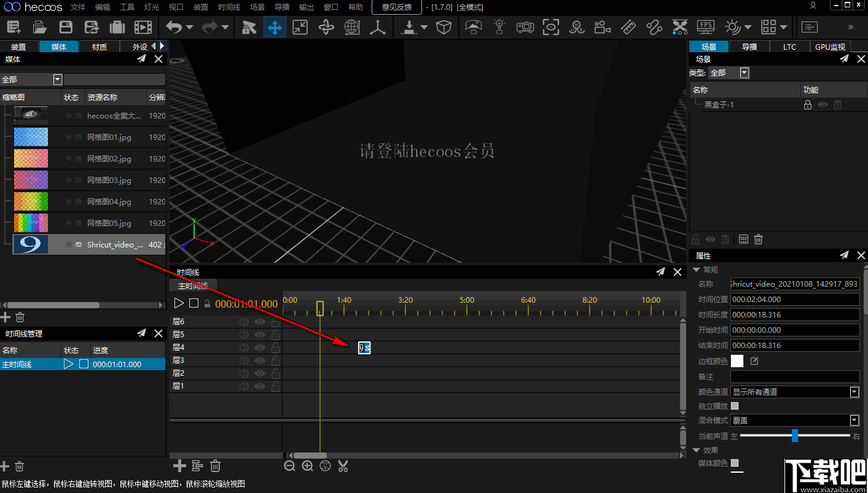Delete timeline layer using trash icon
Viewport: 868px width, 493px height.
(x=215, y=466)
